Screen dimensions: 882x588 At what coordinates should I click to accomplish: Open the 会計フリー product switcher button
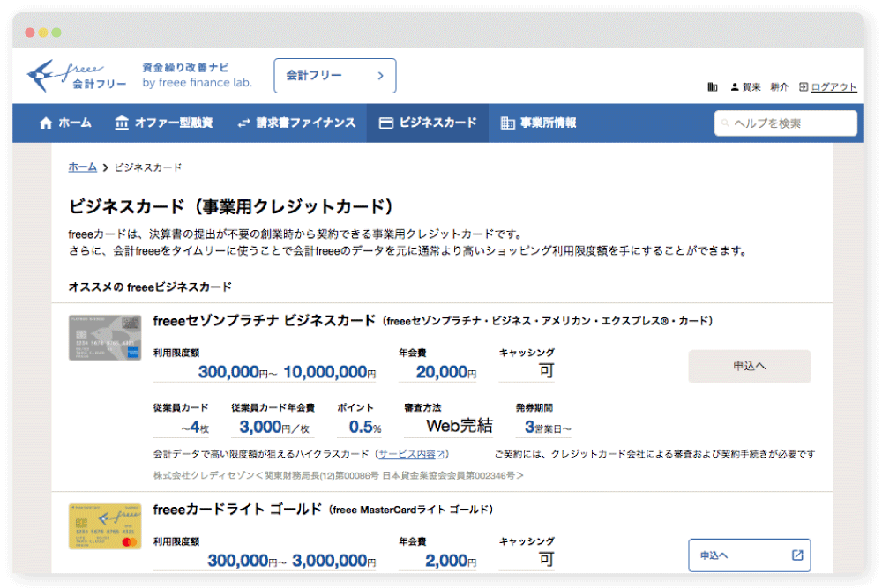pos(334,75)
